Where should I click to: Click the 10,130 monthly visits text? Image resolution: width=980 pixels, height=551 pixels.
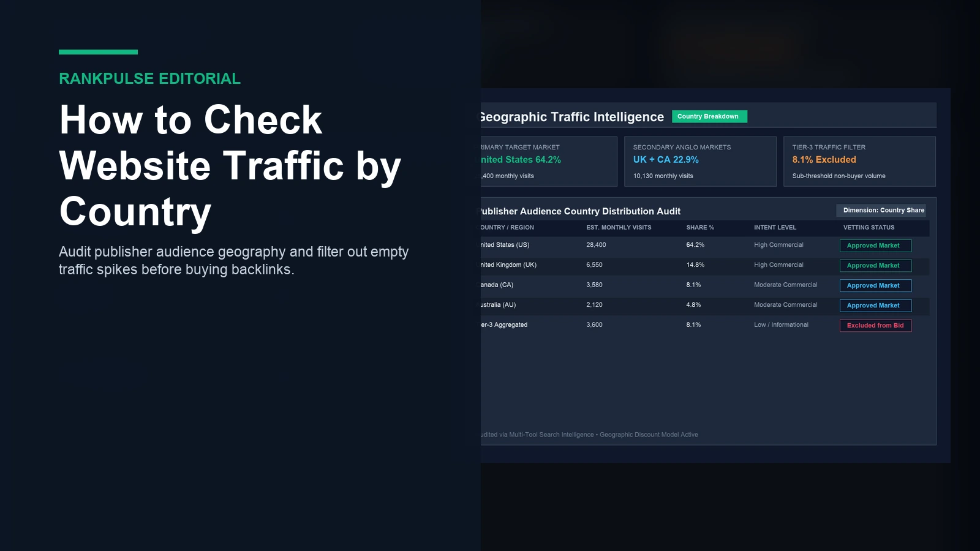(x=663, y=176)
